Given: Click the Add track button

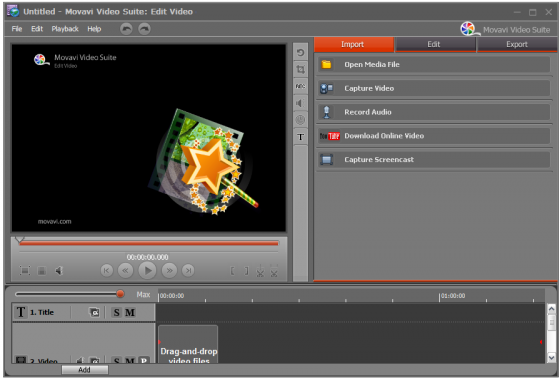Looking at the screenshot, I should 85,370.
